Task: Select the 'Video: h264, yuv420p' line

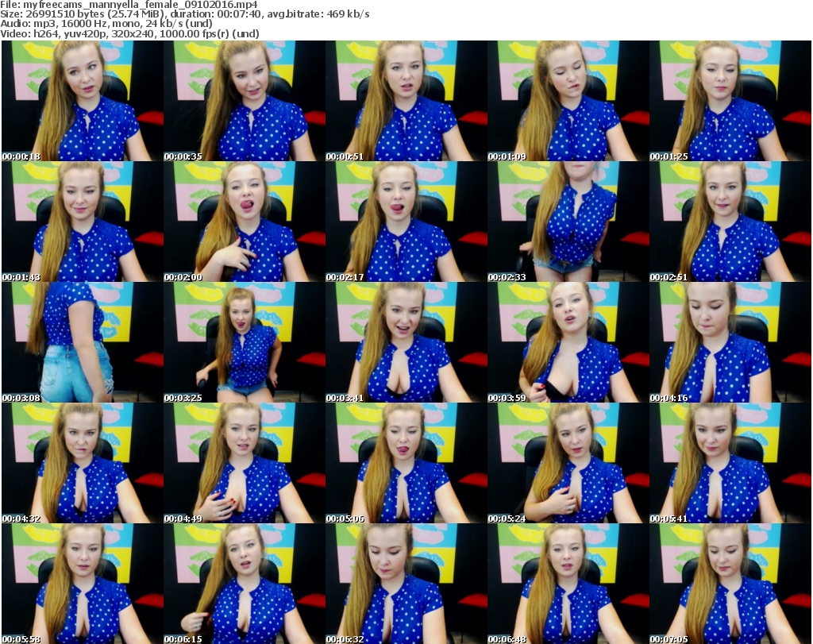Action: (x=129, y=33)
